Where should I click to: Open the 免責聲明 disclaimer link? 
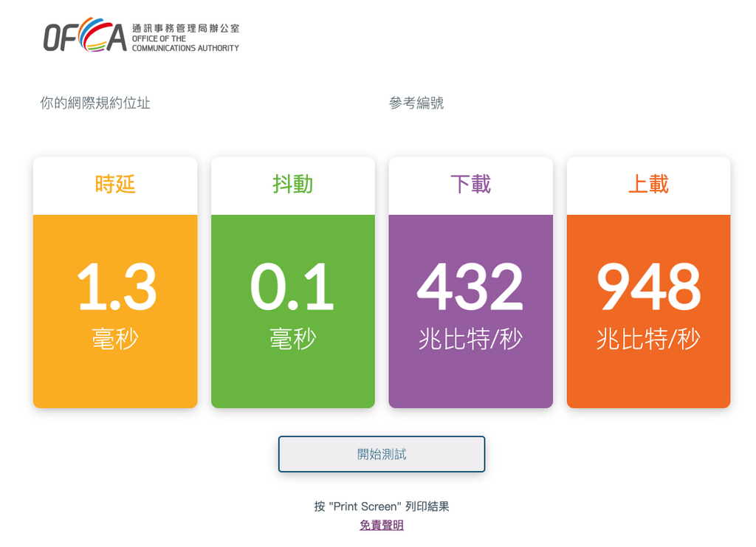(381, 525)
